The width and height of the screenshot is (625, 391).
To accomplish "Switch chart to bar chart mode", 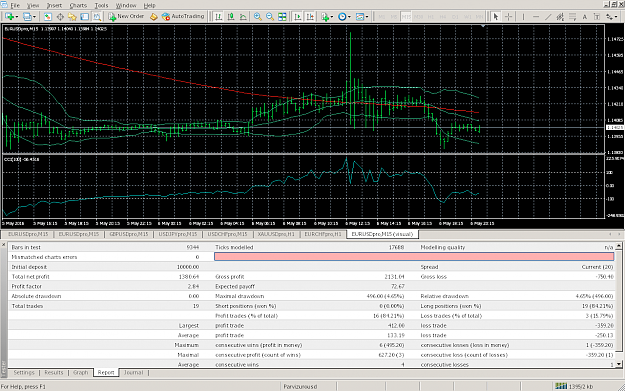I will [218, 17].
